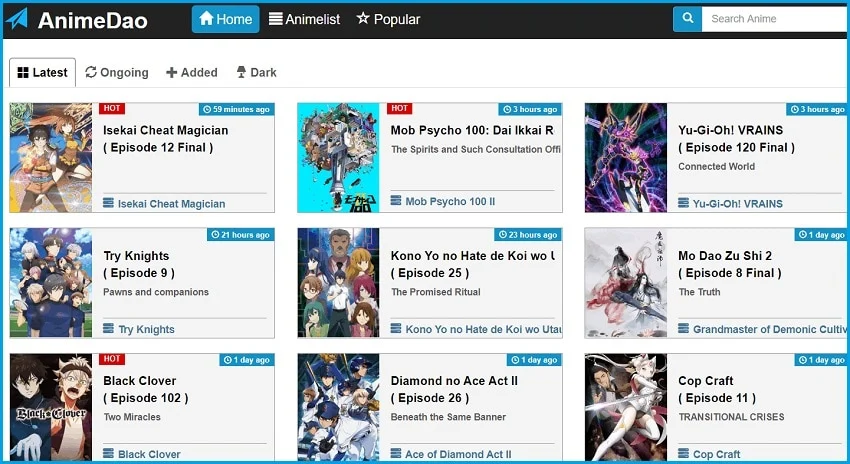Viewport: 850px width, 464px height.
Task: Switch to the Added tab
Action: point(192,72)
